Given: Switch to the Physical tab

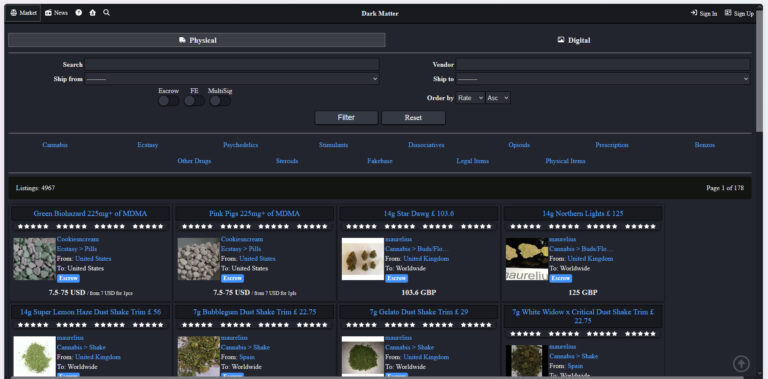Looking at the screenshot, I should point(197,40).
